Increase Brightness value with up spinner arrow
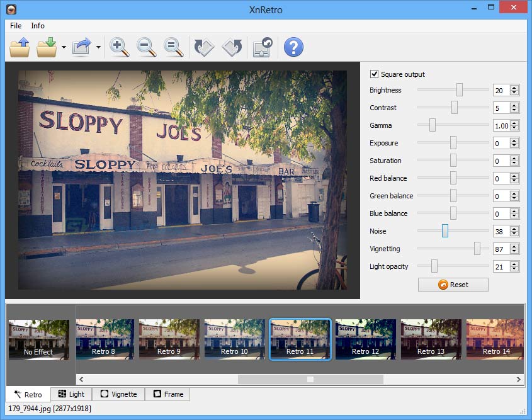Image resolution: width=532 pixels, height=420 pixels. [x=514, y=88]
